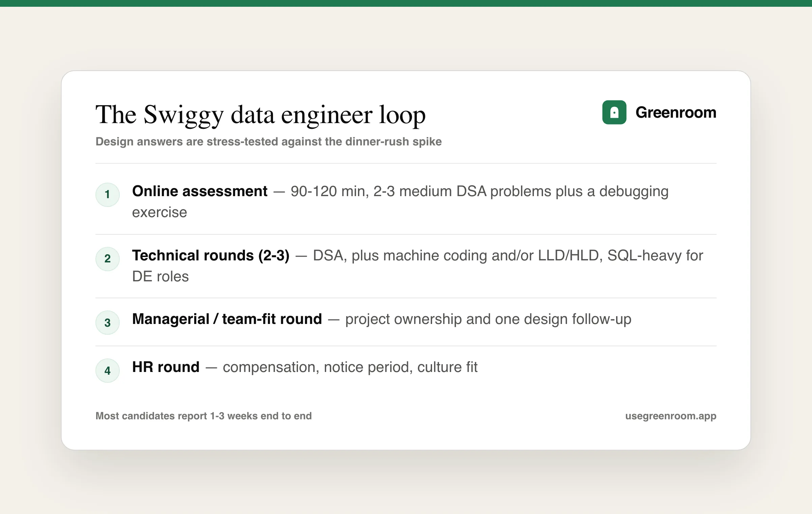Click the 'Online assessment' heading
812x514 pixels.
pos(200,191)
